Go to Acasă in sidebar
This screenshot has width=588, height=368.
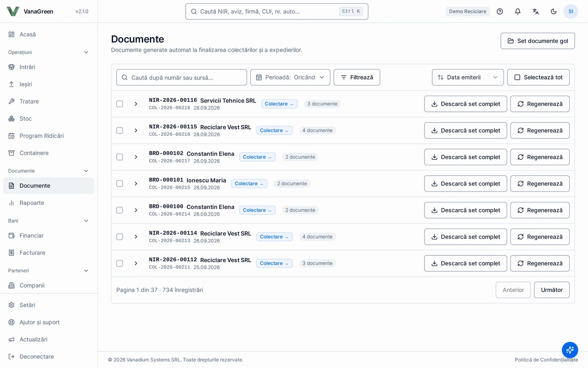pyautogui.click(x=49, y=34)
